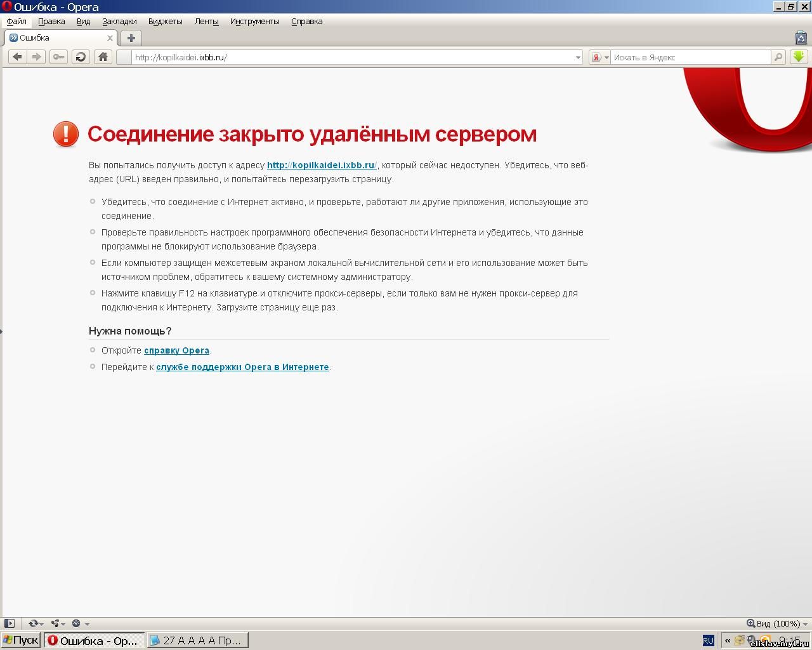812x650 pixels.
Task: Toggle the side panel button in status bar
Action: (x=10, y=623)
